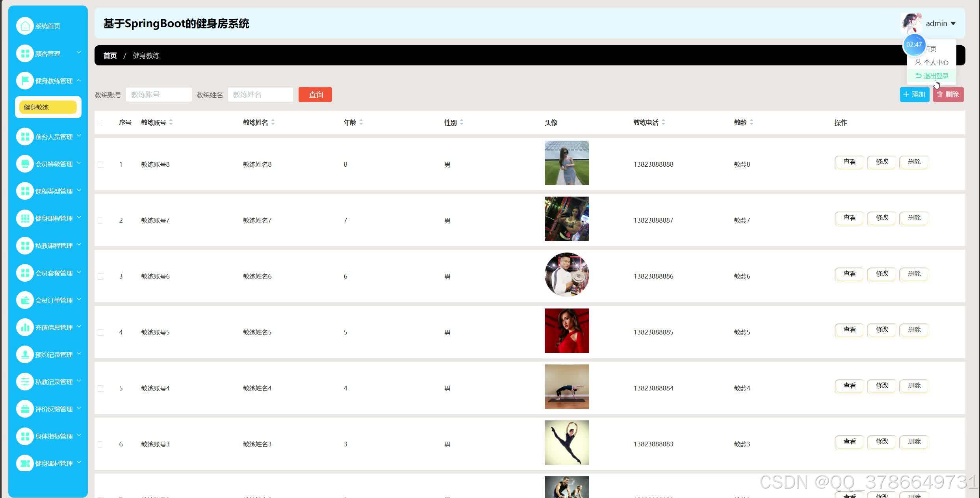Collapse the 健身教练管理 submenu chevron
980x498 pixels.
(x=79, y=80)
